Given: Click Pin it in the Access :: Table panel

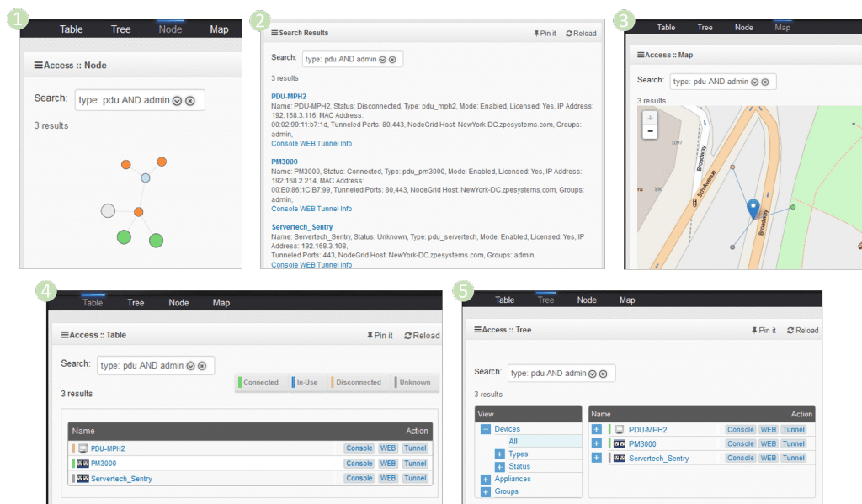Looking at the screenshot, I should coord(380,336).
